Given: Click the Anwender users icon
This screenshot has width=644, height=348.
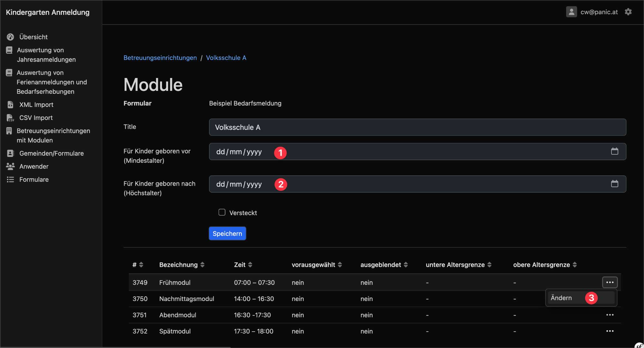Looking at the screenshot, I should [x=10, y=167].
